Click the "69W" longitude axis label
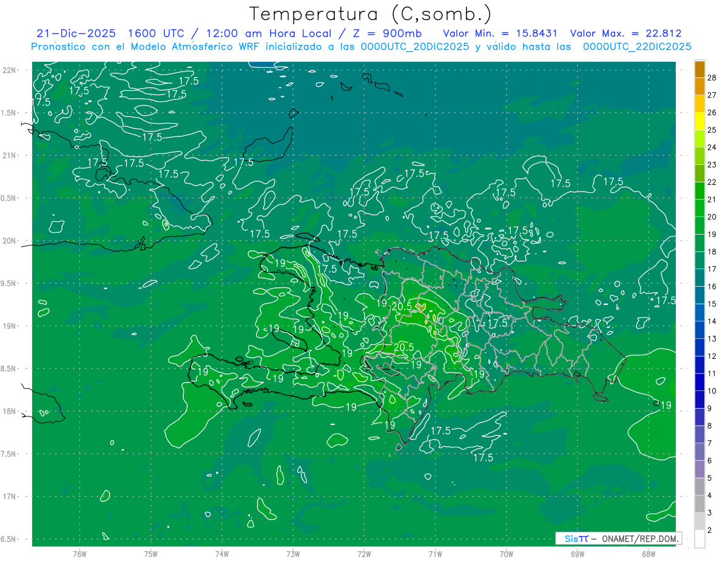Image resolution: width=728 pixels, height=562 pixels. tap(578, 554)
